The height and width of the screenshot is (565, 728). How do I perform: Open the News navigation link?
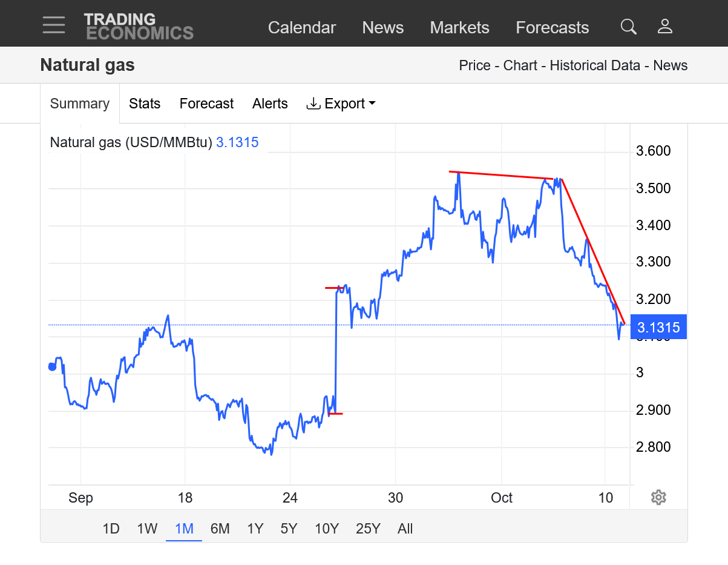point(382,27)
